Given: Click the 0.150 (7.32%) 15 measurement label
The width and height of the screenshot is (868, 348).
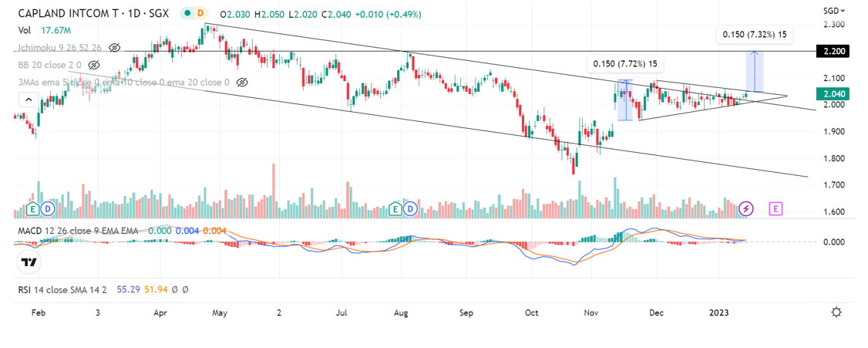Looking at the screenshot, I should point(755,35).
